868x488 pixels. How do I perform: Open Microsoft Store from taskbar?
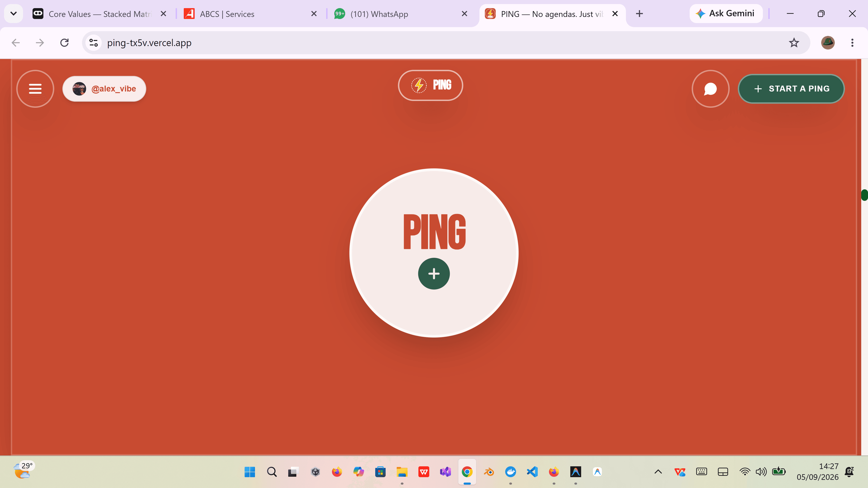pyautogui.click(x=380, y=472)
